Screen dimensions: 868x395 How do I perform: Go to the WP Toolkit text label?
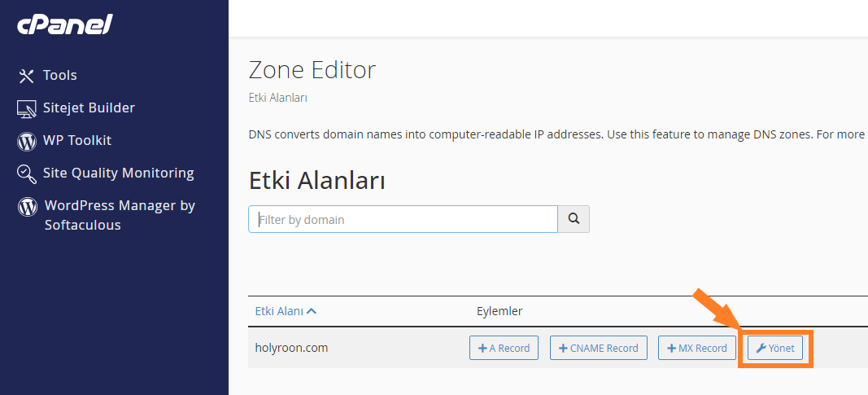[77, 141]
